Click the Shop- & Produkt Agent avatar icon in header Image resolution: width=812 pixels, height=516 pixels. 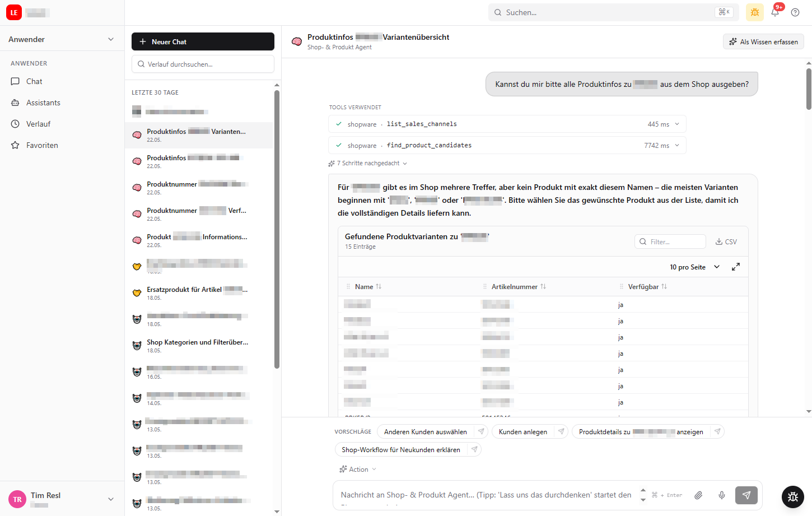click(x=297, y=41)
